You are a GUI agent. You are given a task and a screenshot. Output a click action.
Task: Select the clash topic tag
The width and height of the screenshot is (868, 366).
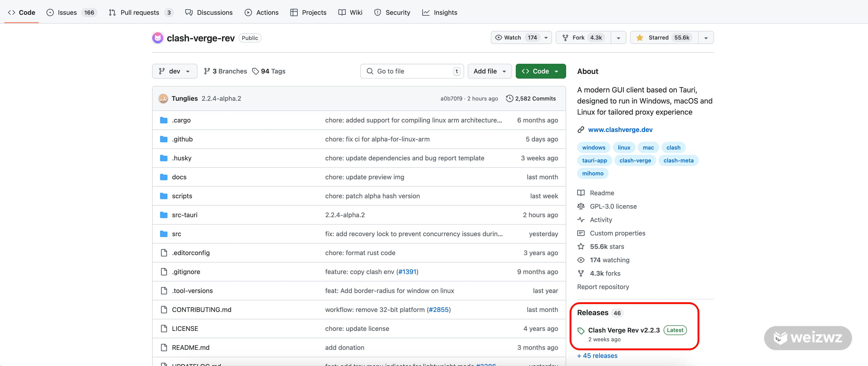(673, 148)
